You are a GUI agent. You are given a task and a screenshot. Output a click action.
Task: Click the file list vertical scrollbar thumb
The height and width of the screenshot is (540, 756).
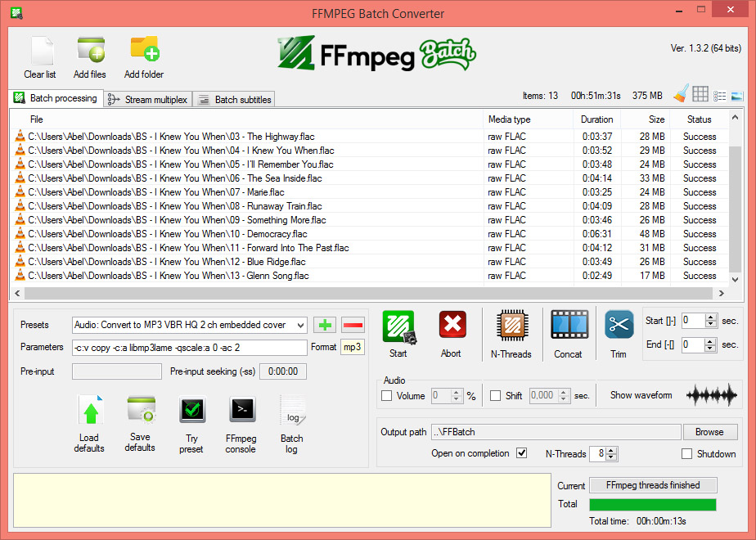point(735,209)
